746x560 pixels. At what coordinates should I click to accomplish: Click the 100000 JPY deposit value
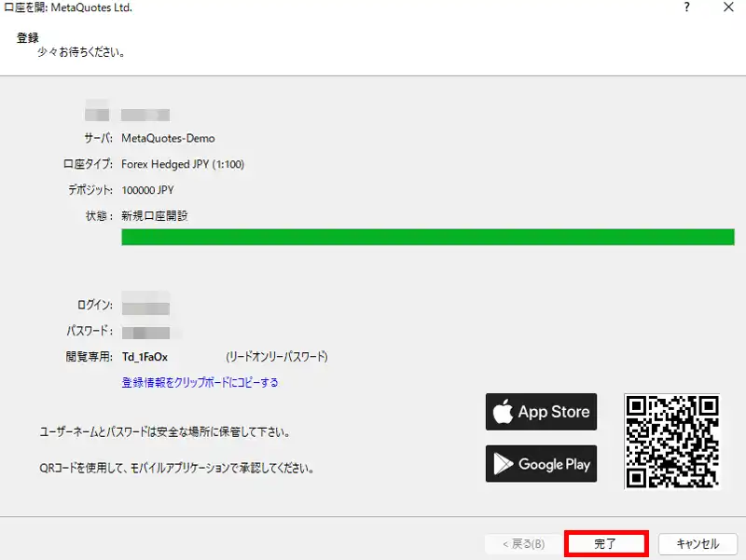(148, 191)
